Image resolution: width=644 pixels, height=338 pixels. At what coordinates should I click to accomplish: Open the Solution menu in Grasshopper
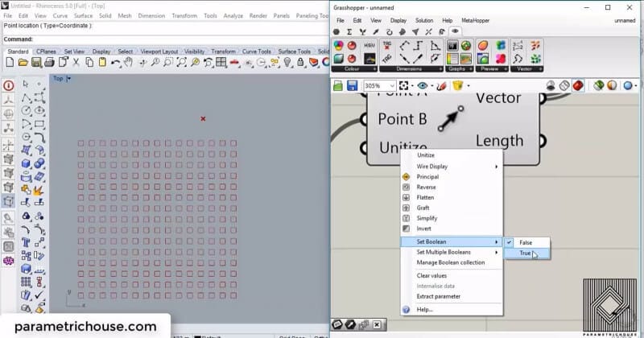423,20
